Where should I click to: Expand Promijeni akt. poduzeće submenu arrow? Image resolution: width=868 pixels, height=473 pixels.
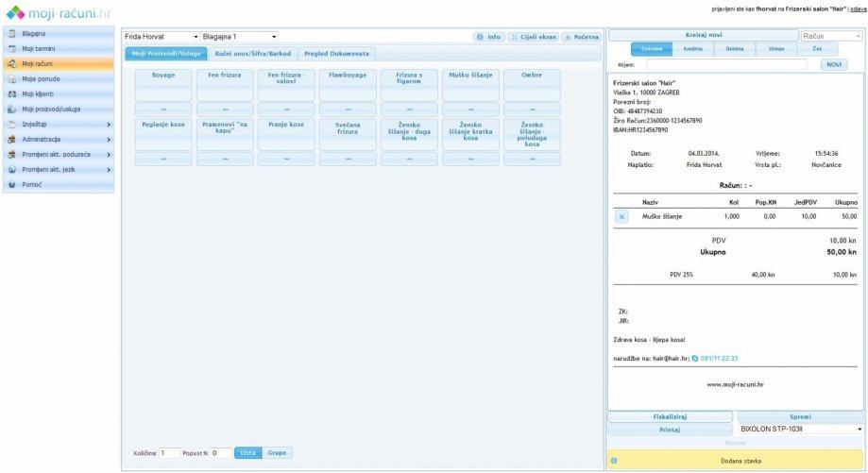coord(109,154)
